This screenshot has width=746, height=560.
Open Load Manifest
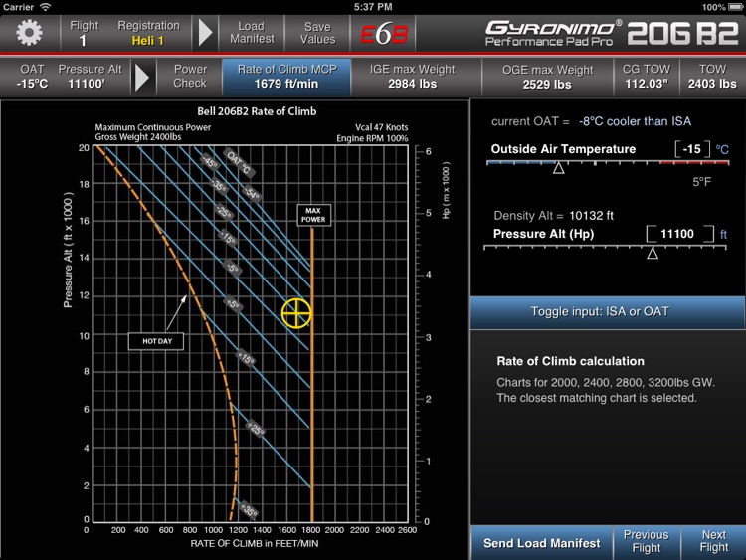point(252,33)
